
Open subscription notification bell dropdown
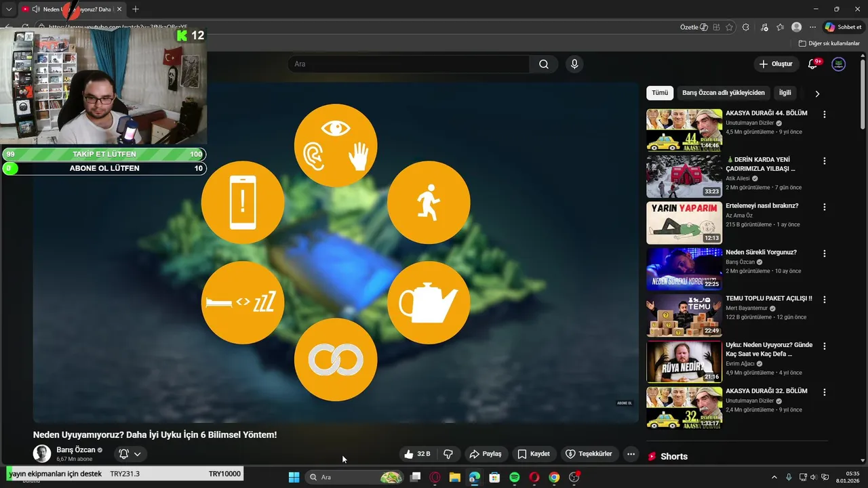click(x=130, y=454)
